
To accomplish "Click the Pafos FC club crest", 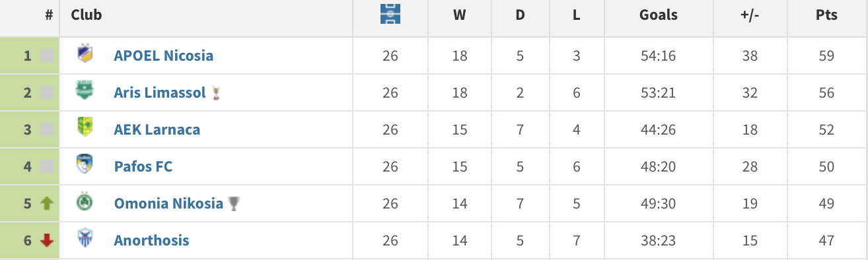I will pyautogui.click(x=85, y=165).
